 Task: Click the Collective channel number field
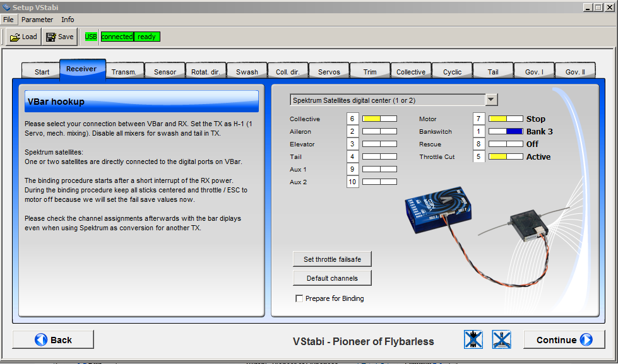352,119
